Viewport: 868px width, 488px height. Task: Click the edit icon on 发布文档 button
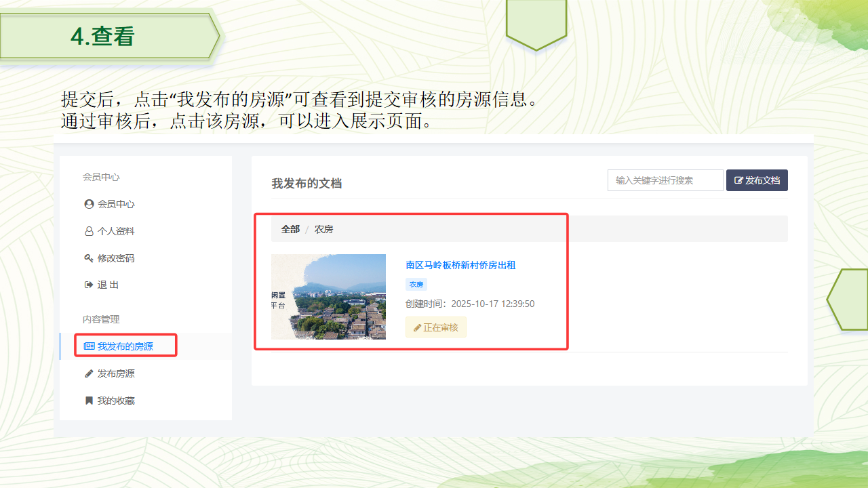tap(738, 181)
